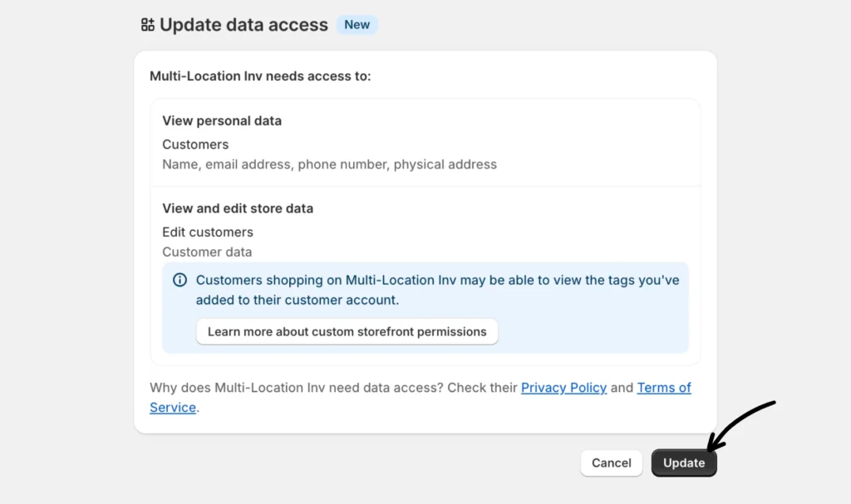This screenshot has height=504, width=851.
Task: Click the apps icon beside Update data access
Action: point(148,25)
